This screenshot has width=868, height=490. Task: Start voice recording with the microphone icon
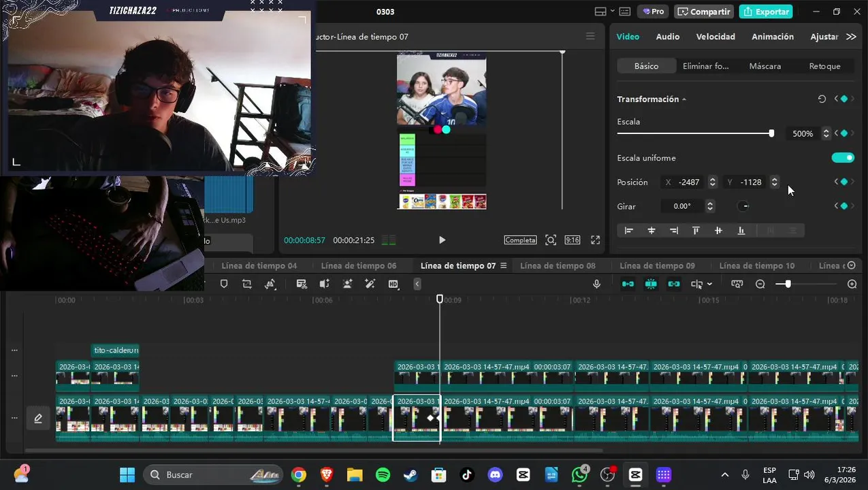coord(597,284)
